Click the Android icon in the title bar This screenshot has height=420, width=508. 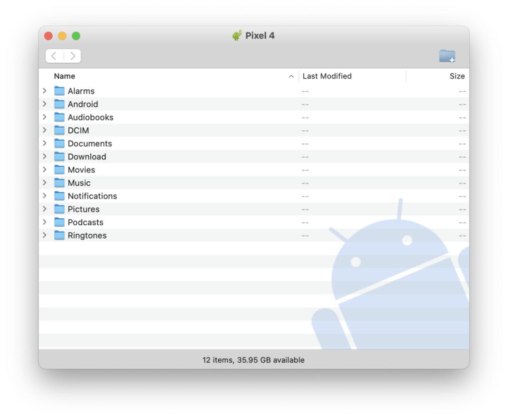[x=237, y=35]
